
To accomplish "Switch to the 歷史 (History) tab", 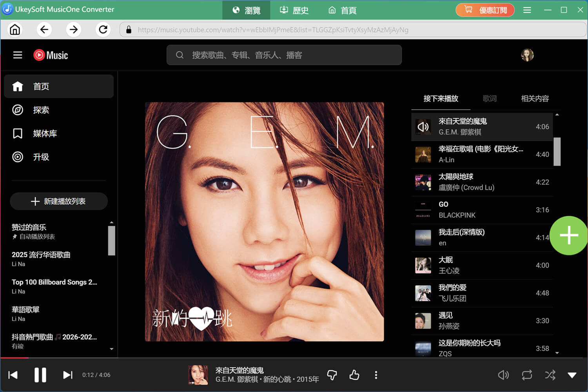I will [x=294, y=10].
